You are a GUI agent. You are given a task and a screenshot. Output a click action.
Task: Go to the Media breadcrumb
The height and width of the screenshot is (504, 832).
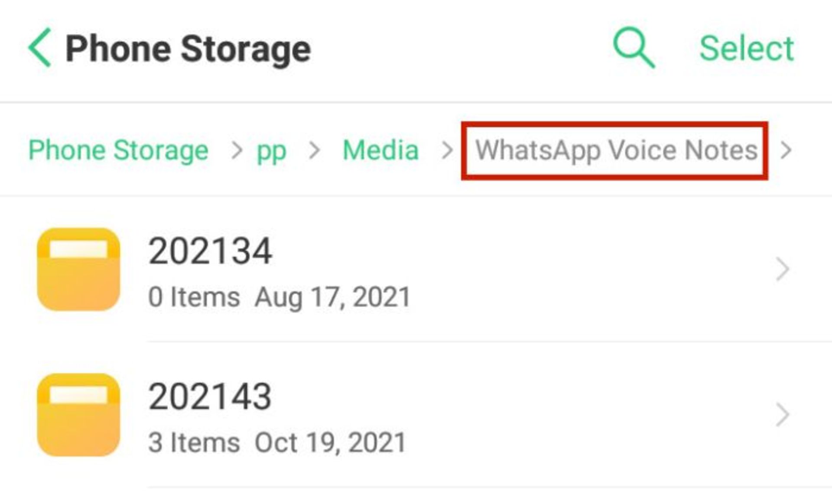[380, 150]
